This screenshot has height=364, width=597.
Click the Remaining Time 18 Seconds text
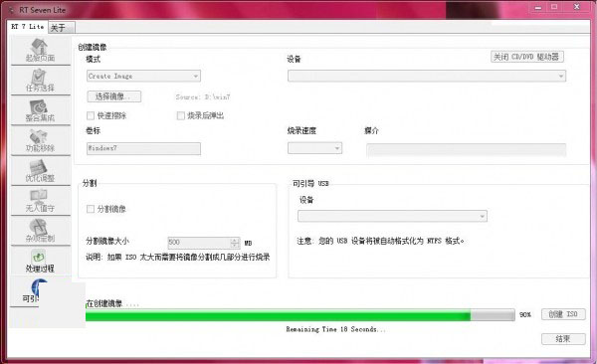pos(335,329)
